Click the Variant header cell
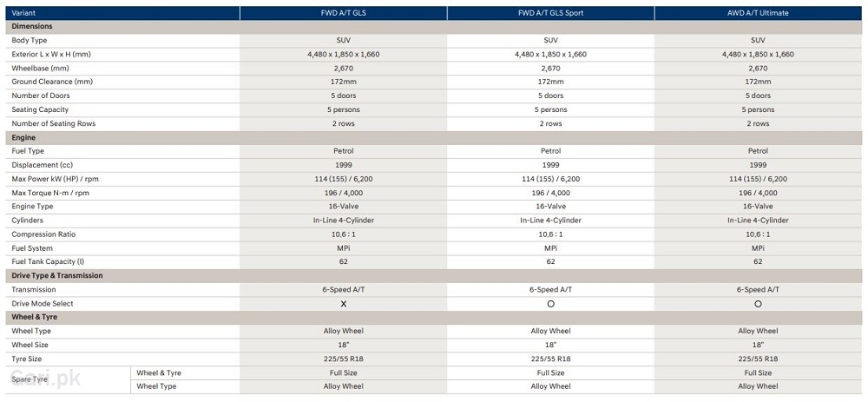 click(26, 12)
